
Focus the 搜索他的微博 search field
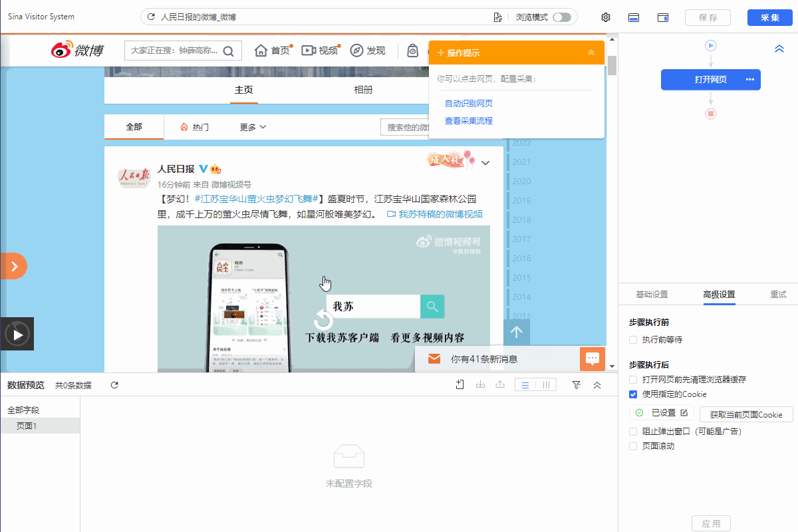[x=404, y=127]
